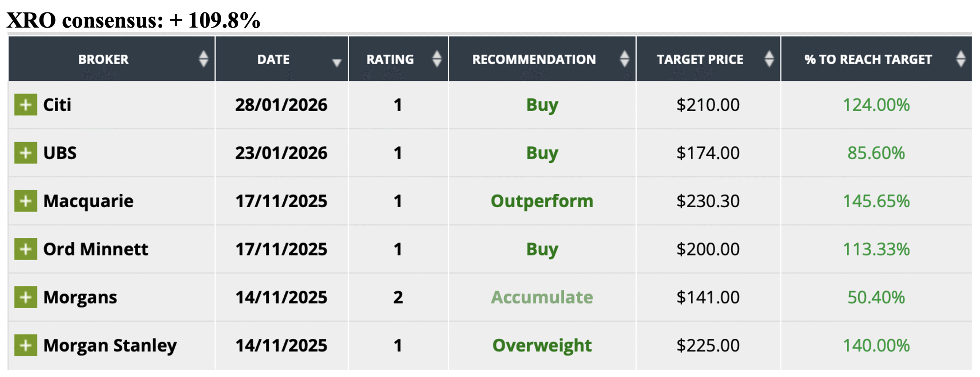This screenshot has height=377, width=980.
Task: Expand the UBS broker row
Action: coord(26,152)
